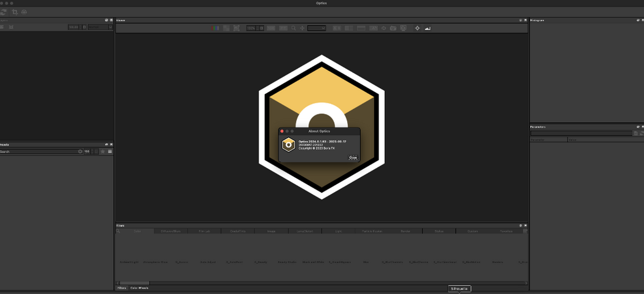Screen dimensions: 644x294
Task: Undock the Parameters panel with float icon
Action: (638, 127)
